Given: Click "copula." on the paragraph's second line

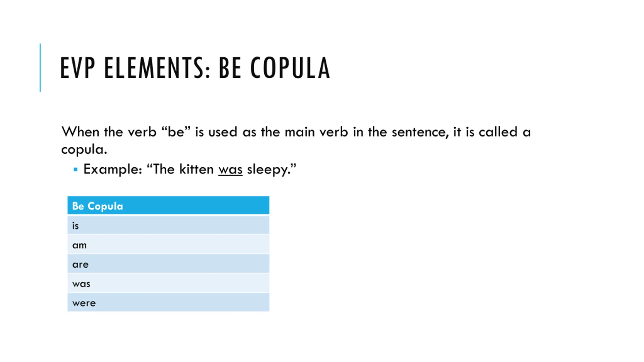Looking at the screenshot, I should point(84,149).
